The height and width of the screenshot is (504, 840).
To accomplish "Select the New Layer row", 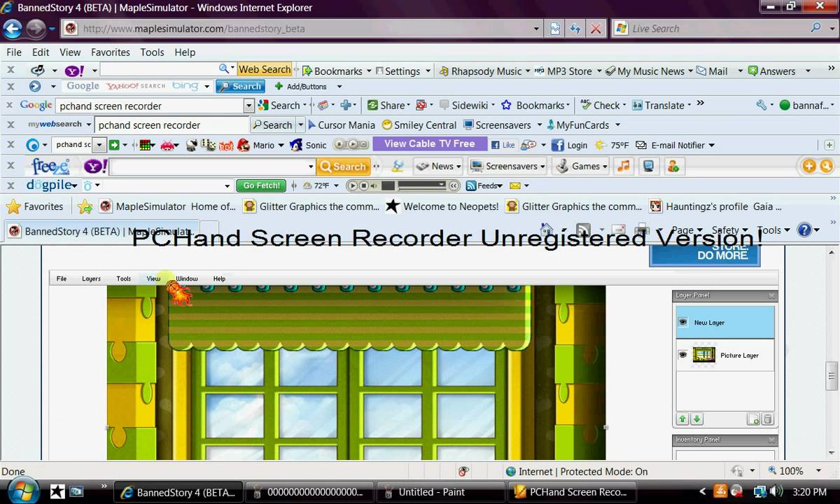I will tap(725, 322).
